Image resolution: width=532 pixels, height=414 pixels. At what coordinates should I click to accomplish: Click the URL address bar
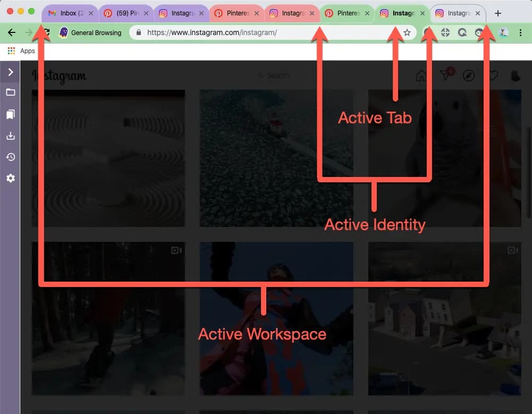click(266, 32)
